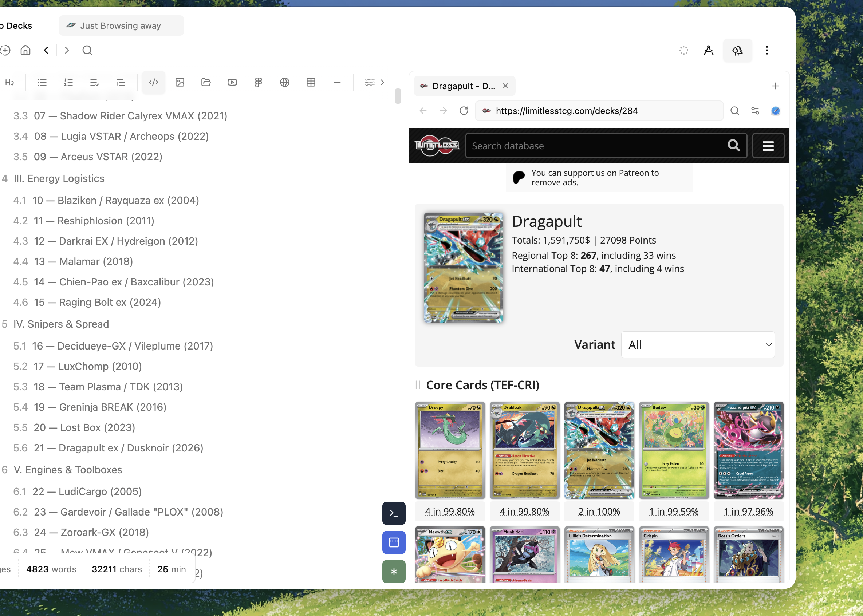The height and width of the screenshot is (616, 863).
Task: Open the blue calendar panel button
Action: [x=394, y=542]
